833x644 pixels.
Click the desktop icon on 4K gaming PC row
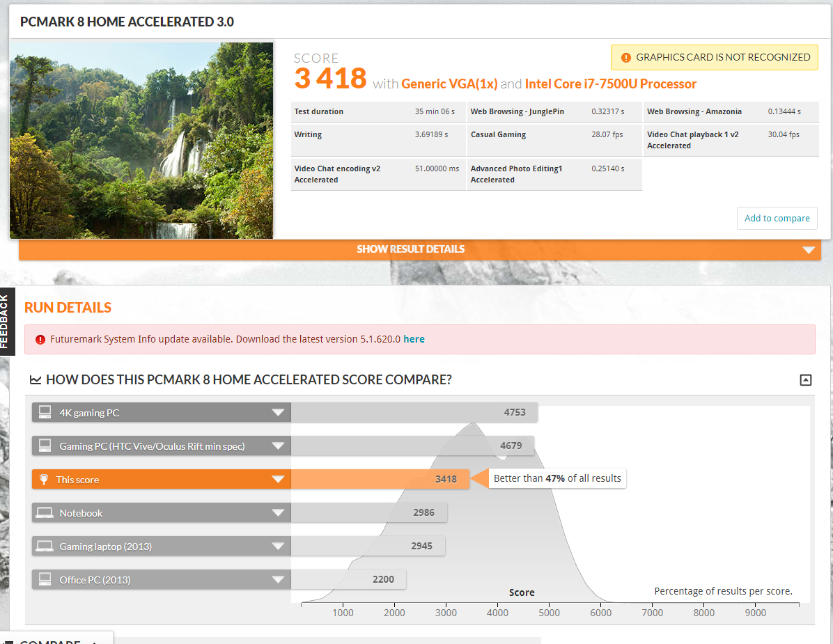click(x=45, y=412)
